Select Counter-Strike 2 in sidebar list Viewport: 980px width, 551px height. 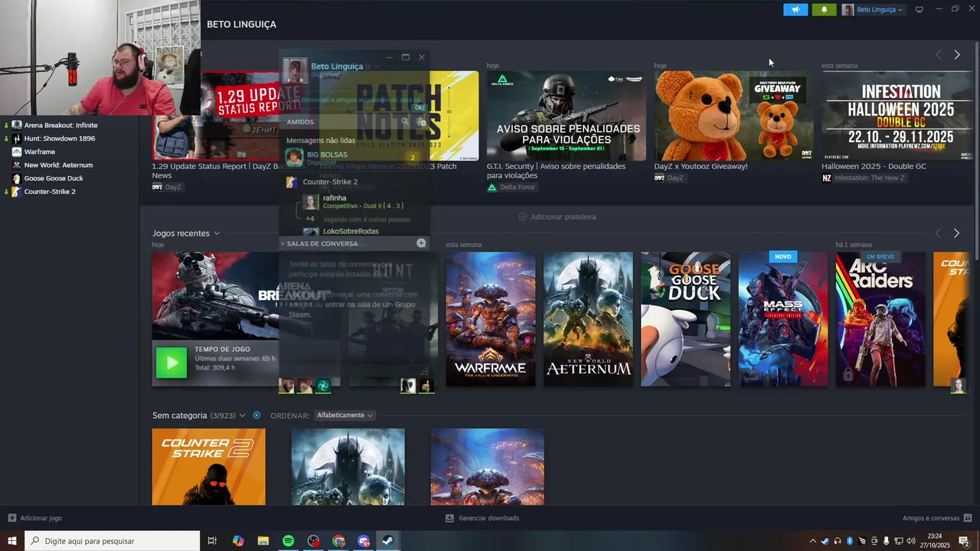click(50, 191)
